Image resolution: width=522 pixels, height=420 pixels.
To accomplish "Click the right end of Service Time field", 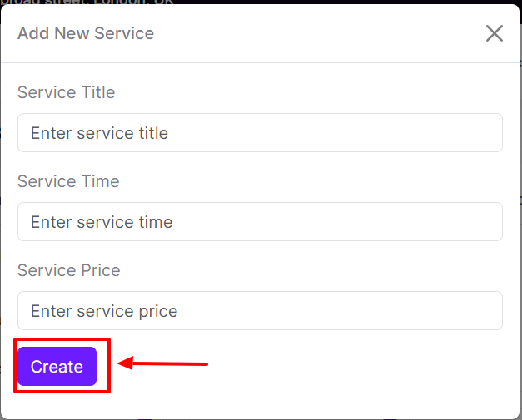I will pyautogui.click(x=487, y=222).
